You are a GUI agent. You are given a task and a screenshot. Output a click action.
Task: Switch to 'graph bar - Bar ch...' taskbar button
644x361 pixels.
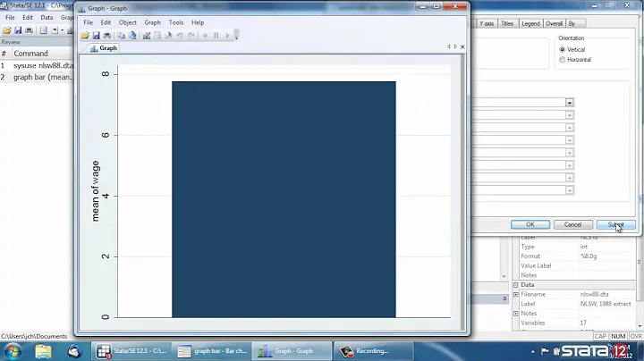[212, 351]
